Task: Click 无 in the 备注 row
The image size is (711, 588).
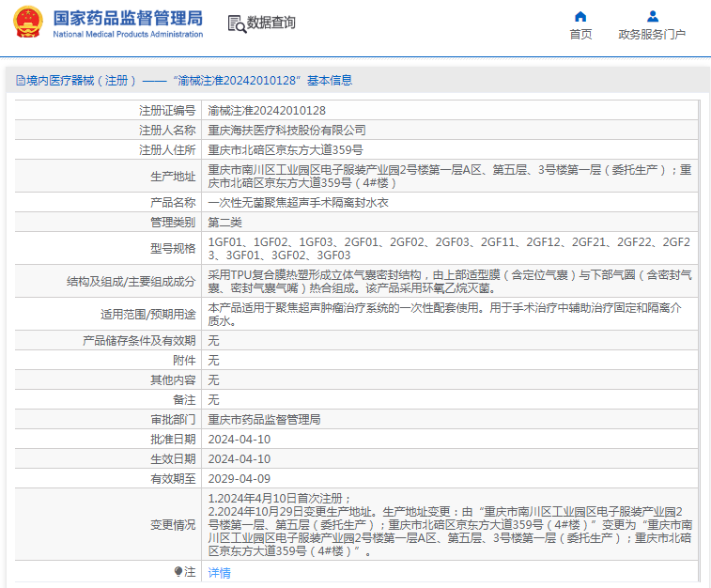Action: pyautogui.click(x=213, y=399)
